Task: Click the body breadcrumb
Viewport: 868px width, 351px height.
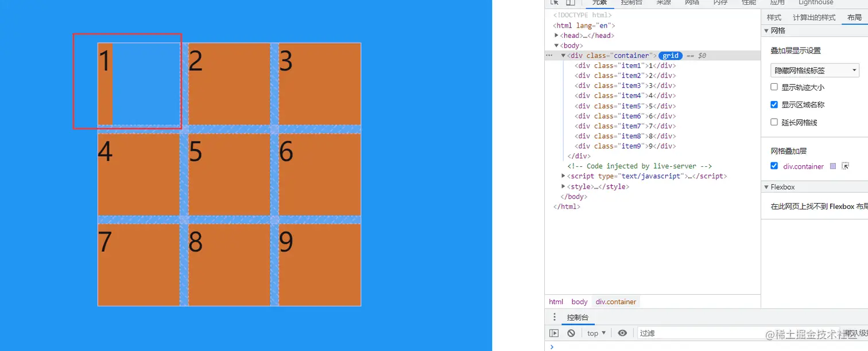Action: (579, 302)
